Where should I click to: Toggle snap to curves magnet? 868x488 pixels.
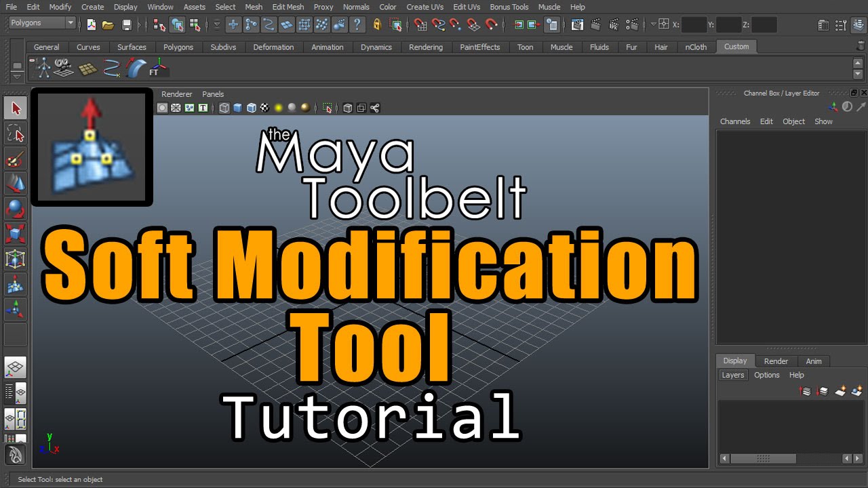click(439, 25)
